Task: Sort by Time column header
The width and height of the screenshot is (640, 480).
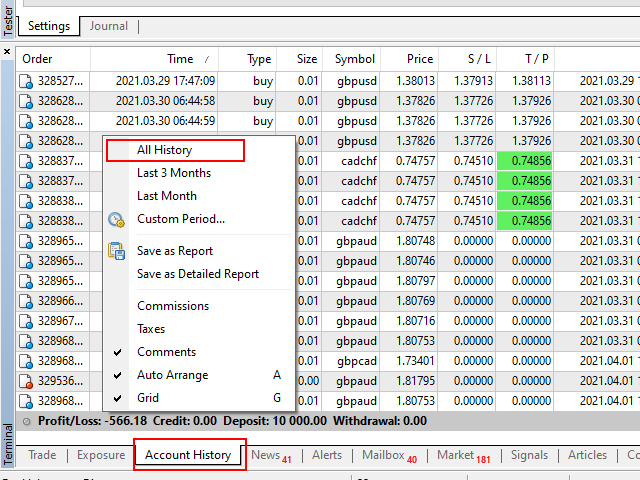Action: tap(154, 59)
